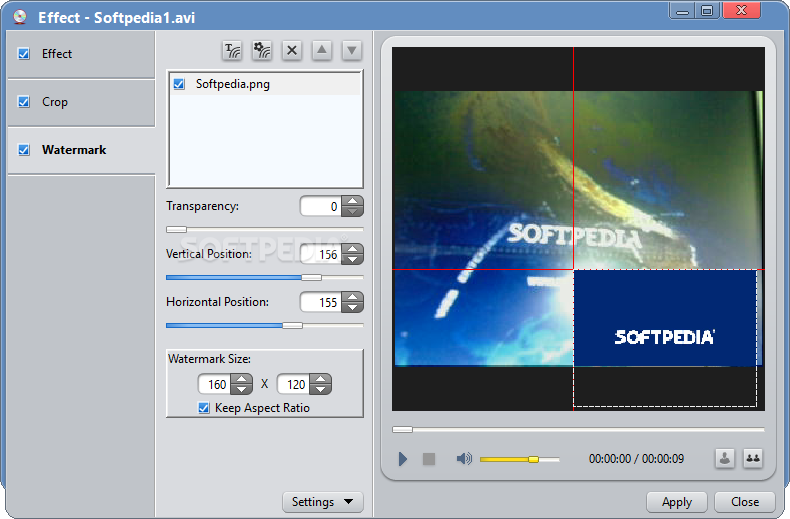Toggle the Effect checkbox
The image size is (790, 519).
click(x=24, y=54)
